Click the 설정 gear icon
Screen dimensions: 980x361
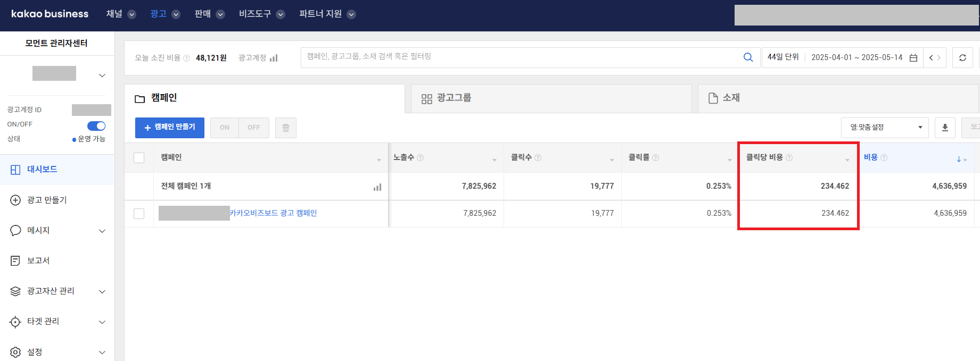(x=15, y=352)
